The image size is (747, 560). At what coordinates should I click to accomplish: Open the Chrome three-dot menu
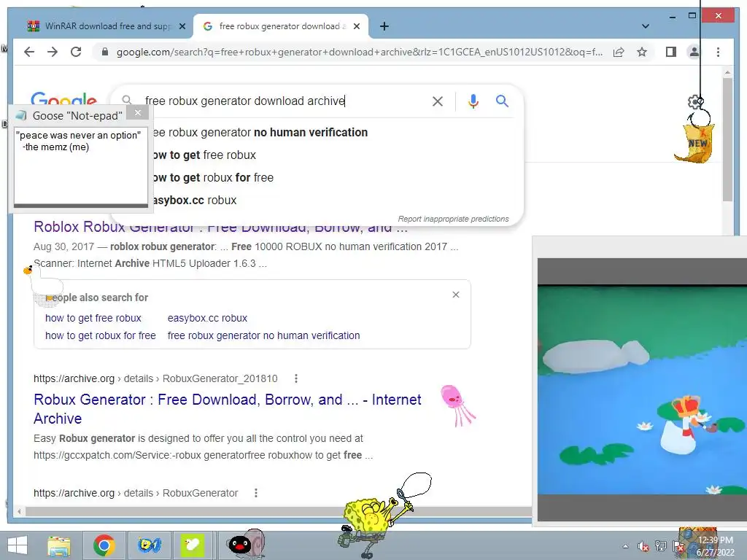[x=718, y=52]
